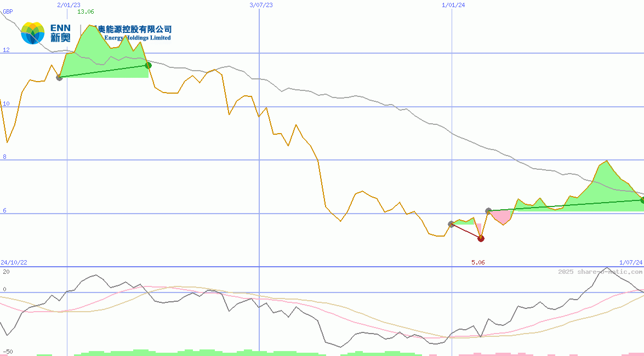
Task: Click the 20 oscillator axis label
Action: pyautogui.click(x=6, y=272)
